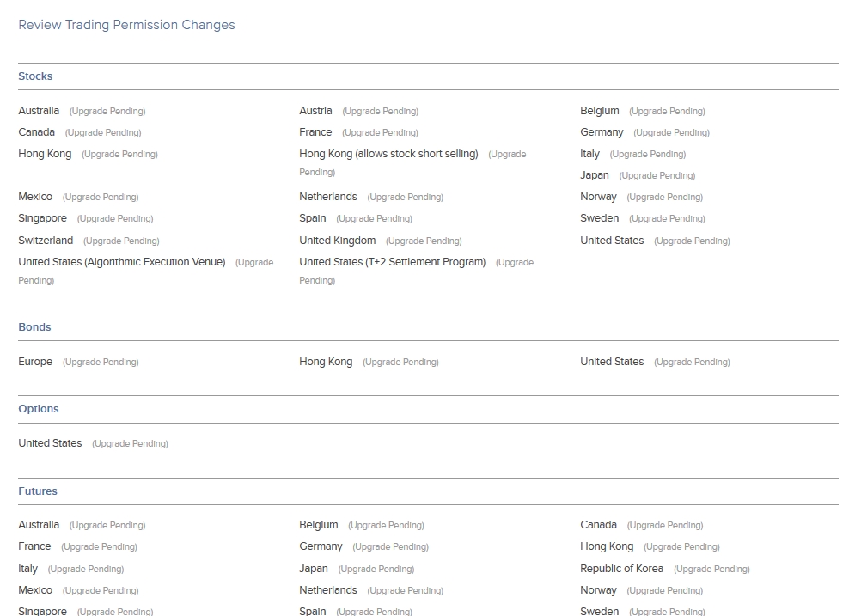This screenshot has height=616, width=855.
Task: Select United States under Options
Action: 50,443
